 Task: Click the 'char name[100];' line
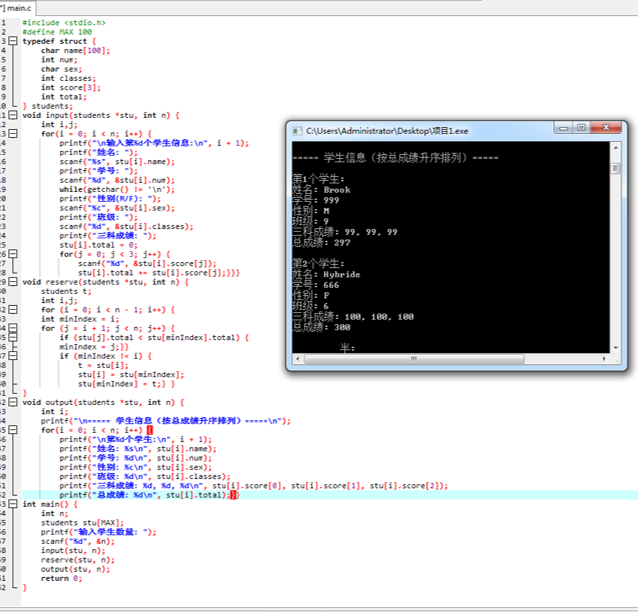click(x=75, y=50)
